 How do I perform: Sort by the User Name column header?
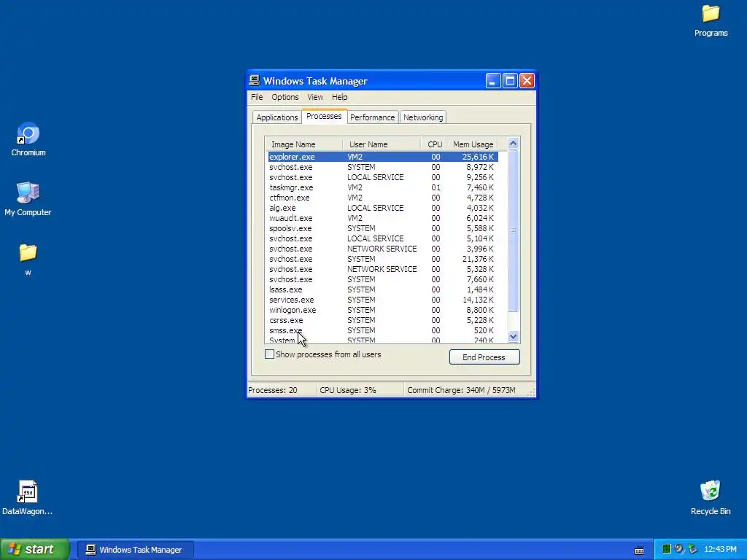382,144
